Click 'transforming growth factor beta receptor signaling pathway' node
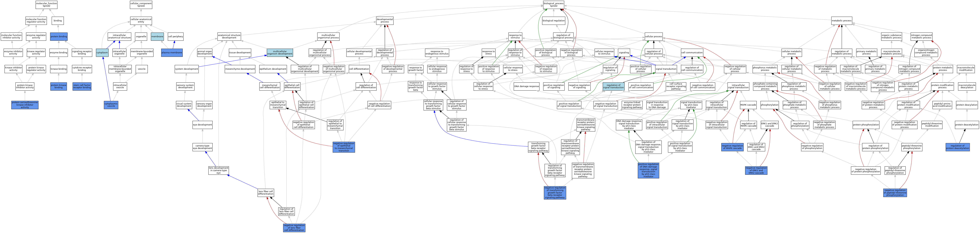Screen dimensions: 980x233 [x=538, y=147]
